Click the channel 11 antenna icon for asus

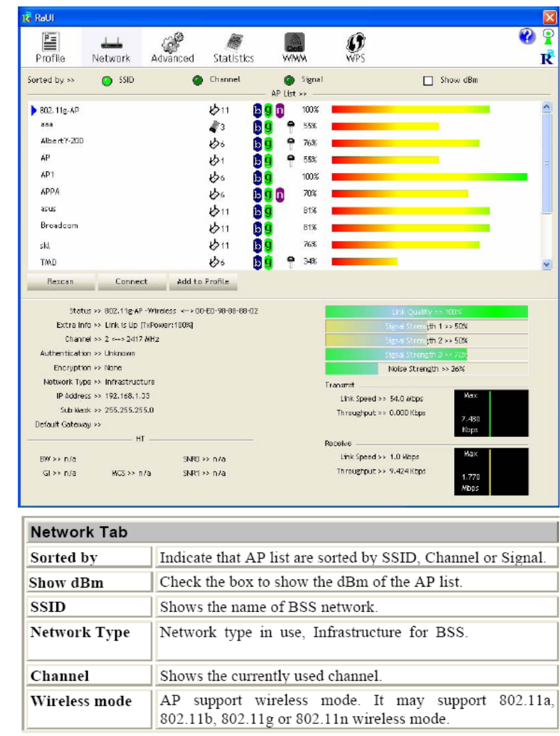[214, 210]
